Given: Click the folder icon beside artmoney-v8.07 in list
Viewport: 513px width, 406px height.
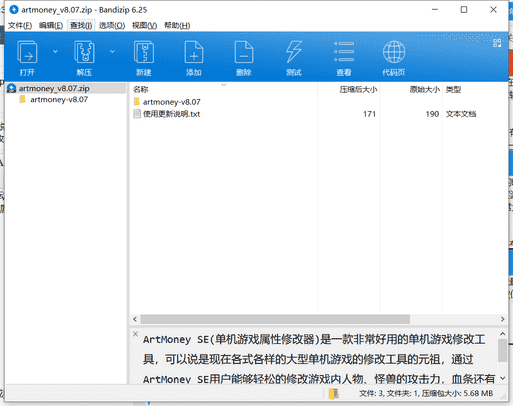Looking at the screenshot, I should coord(137,102).
